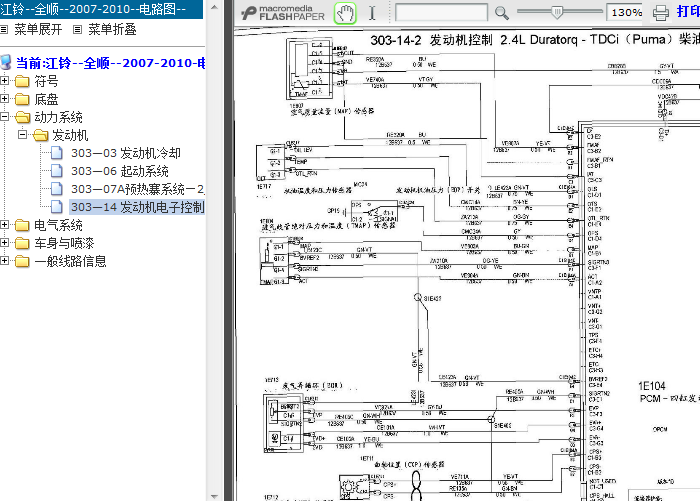Open 303-03 发动机冷却 document

(x=125, y=153)
